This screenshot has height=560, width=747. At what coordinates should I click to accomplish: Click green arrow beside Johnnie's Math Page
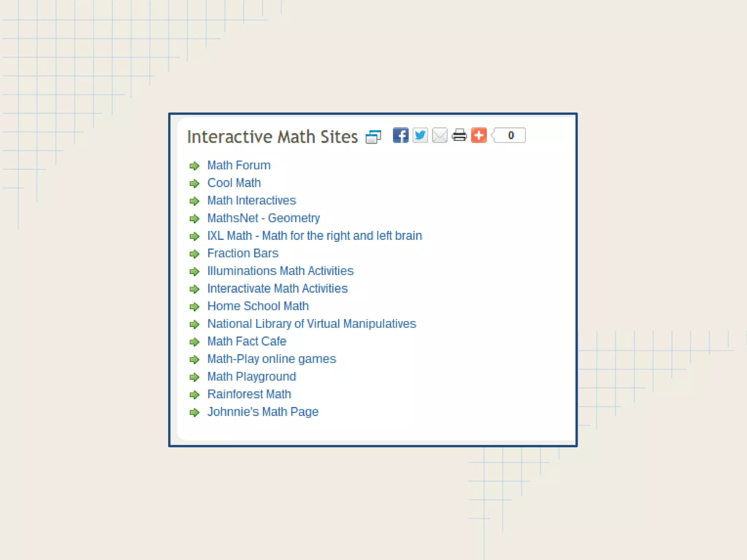click(194, 412)
